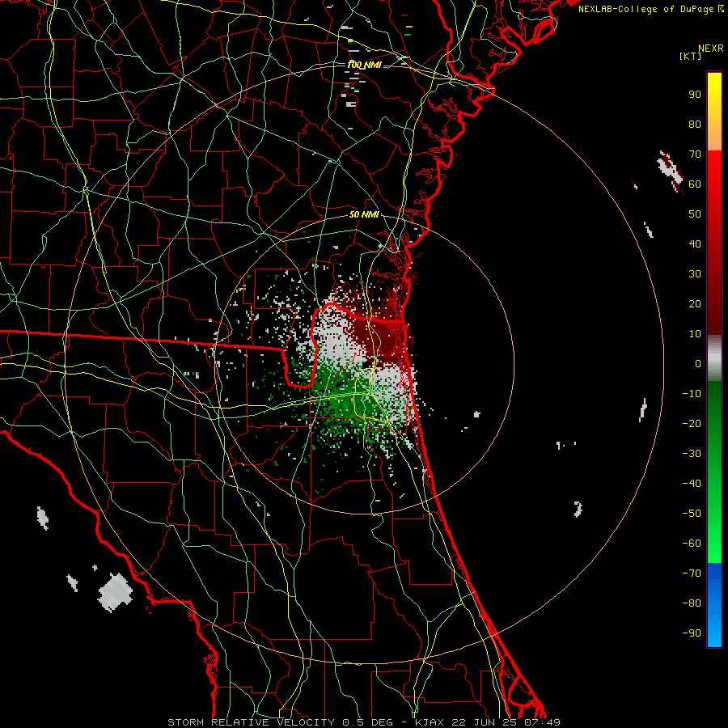Click the 07:49 timestamp
Screen dimensions: 728x728
[542, 722]
